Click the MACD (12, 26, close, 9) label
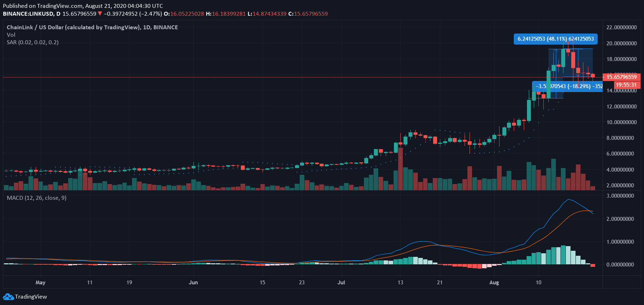644x305 pixels. 37,198
